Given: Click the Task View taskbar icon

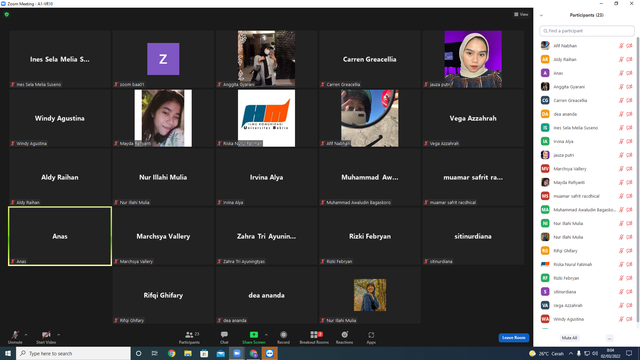Looking at the screenshot, I should pyautogui.click(x=155, y=353).
